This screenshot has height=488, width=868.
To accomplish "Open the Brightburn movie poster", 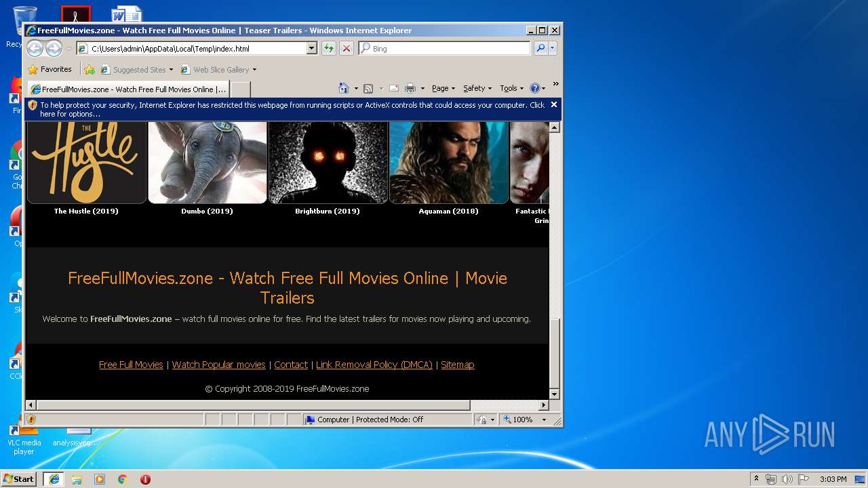I will [x=328, y=163].
